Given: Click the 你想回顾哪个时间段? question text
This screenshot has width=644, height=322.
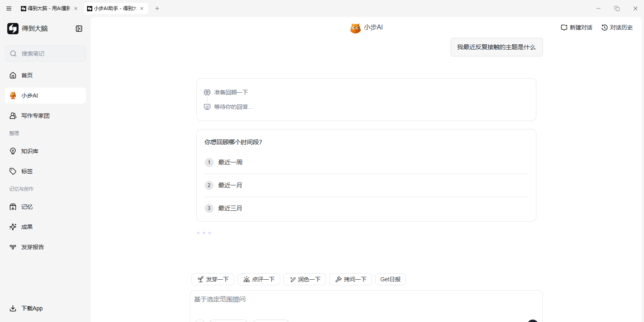Looking at the screenshot, I should (233, 142).
